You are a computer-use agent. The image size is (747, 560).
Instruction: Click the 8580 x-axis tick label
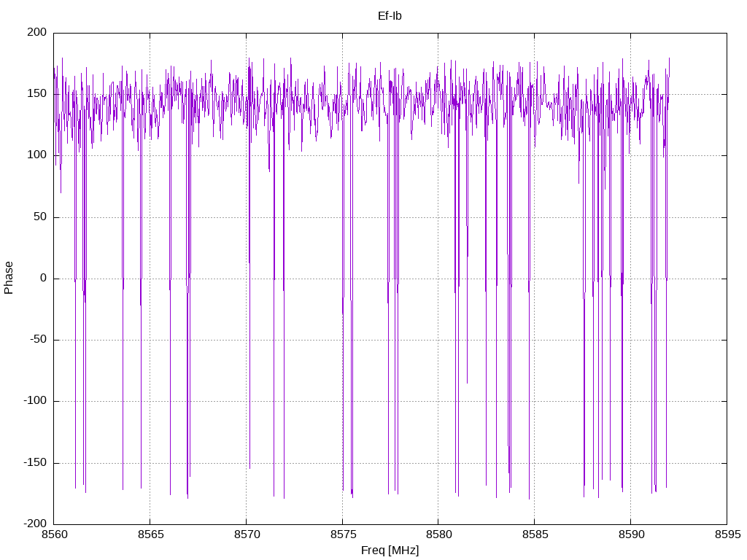tap(438, 534)
